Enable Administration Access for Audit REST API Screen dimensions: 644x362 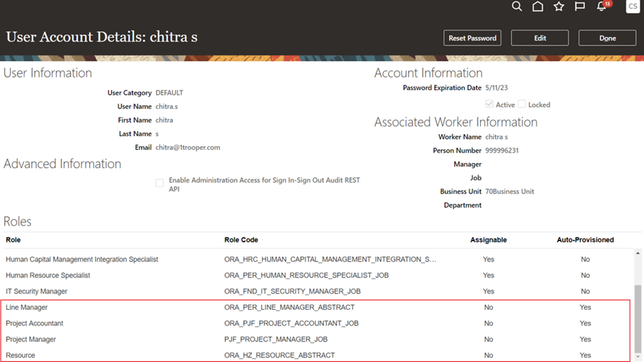pyautogui.click(x=160, y=183)
